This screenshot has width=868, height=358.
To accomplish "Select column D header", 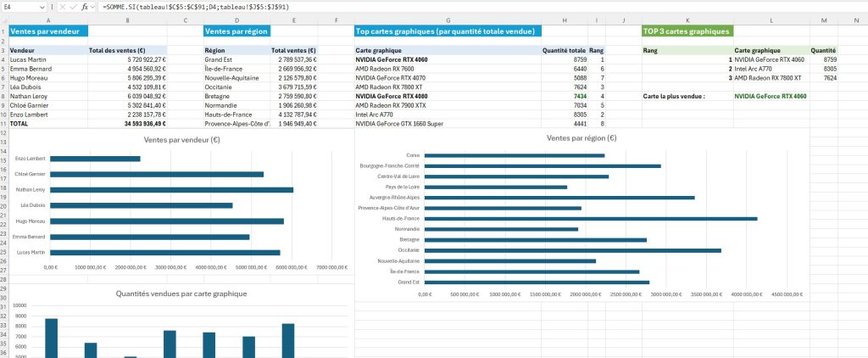I will pyautogui.click(x=237, y=20).
